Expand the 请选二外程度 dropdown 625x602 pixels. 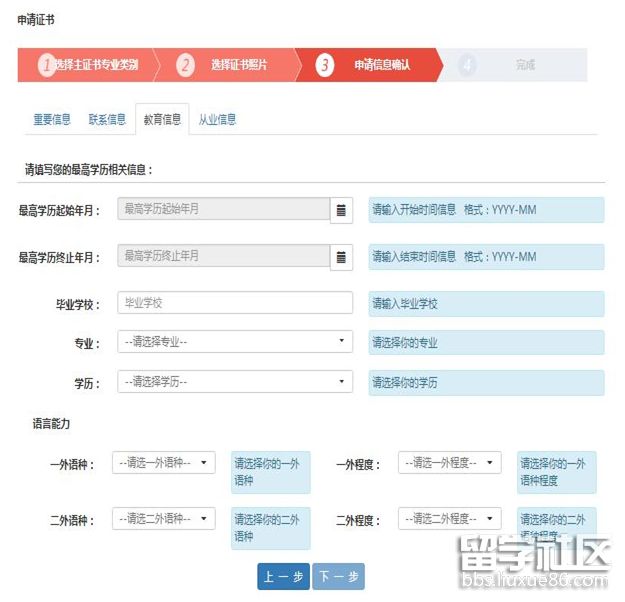pyautogui.click(x=449, y=519)
